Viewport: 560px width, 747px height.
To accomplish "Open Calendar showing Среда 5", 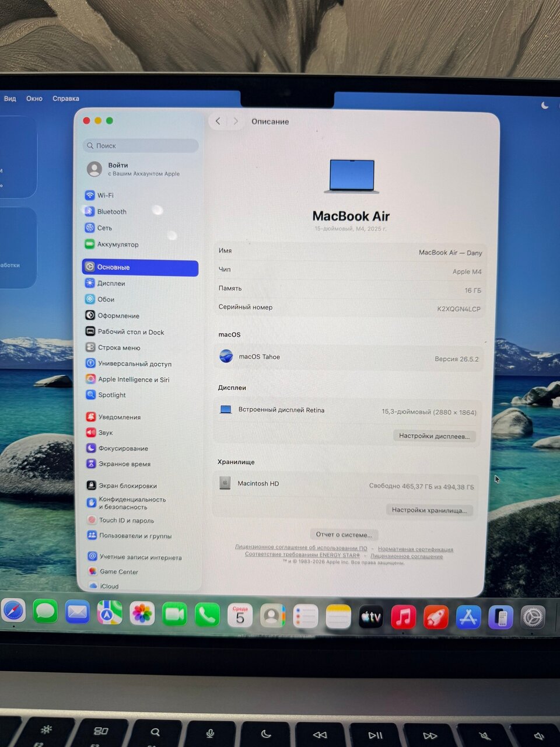I will [240, 616].
